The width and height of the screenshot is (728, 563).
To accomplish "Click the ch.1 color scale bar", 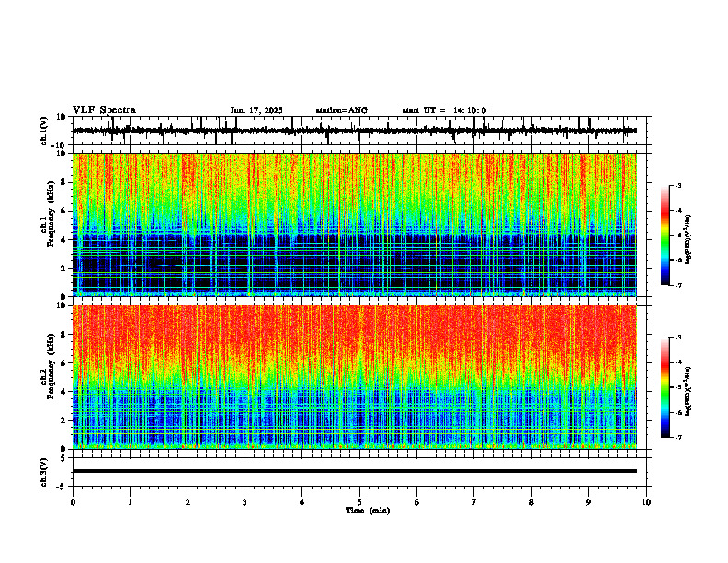I will pos(665,236).
